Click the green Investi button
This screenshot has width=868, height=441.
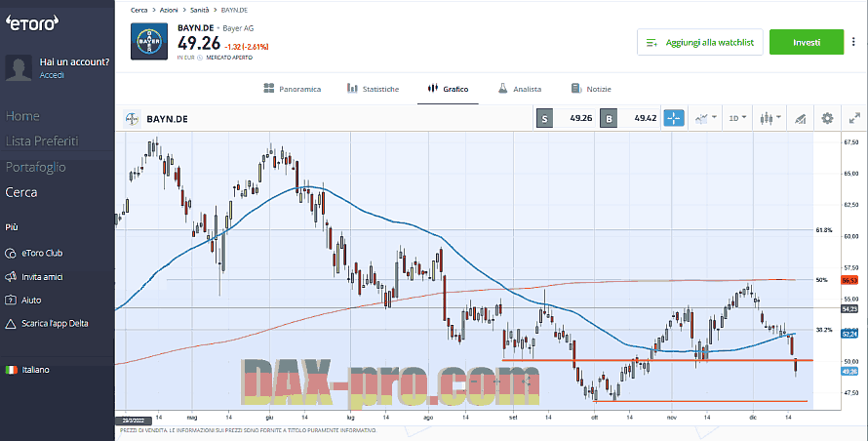coord(807,42)
